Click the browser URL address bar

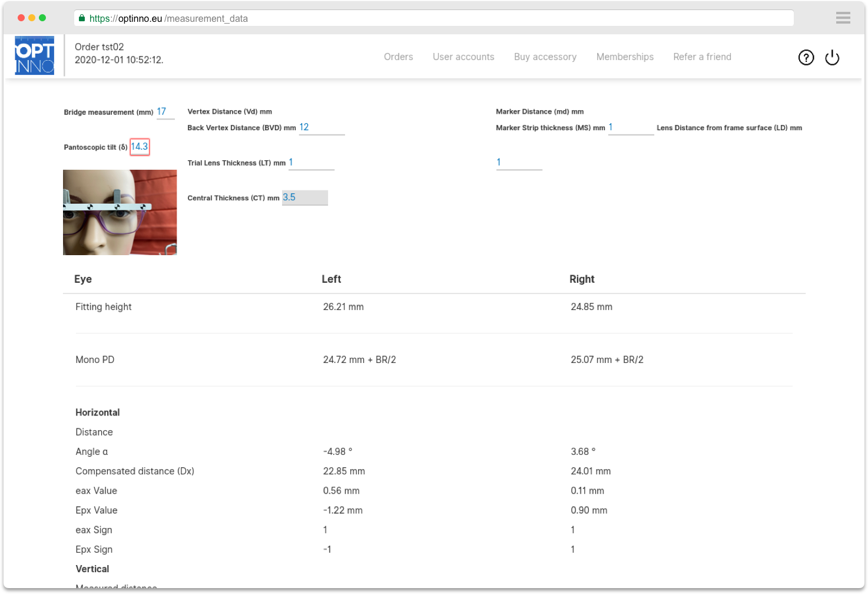click(x=436, y=18)
